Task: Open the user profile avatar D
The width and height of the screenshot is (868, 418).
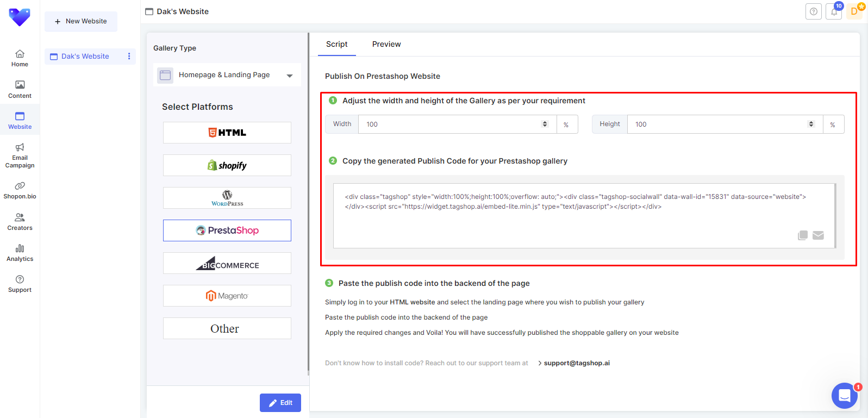Action: (x=854, y=11)
